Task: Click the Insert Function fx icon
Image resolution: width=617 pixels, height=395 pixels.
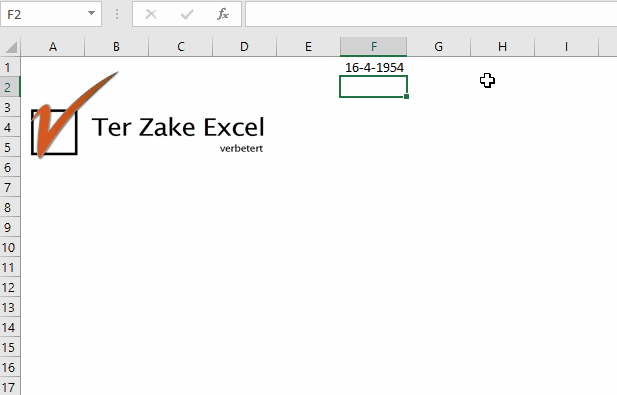Action: (223, 15)
